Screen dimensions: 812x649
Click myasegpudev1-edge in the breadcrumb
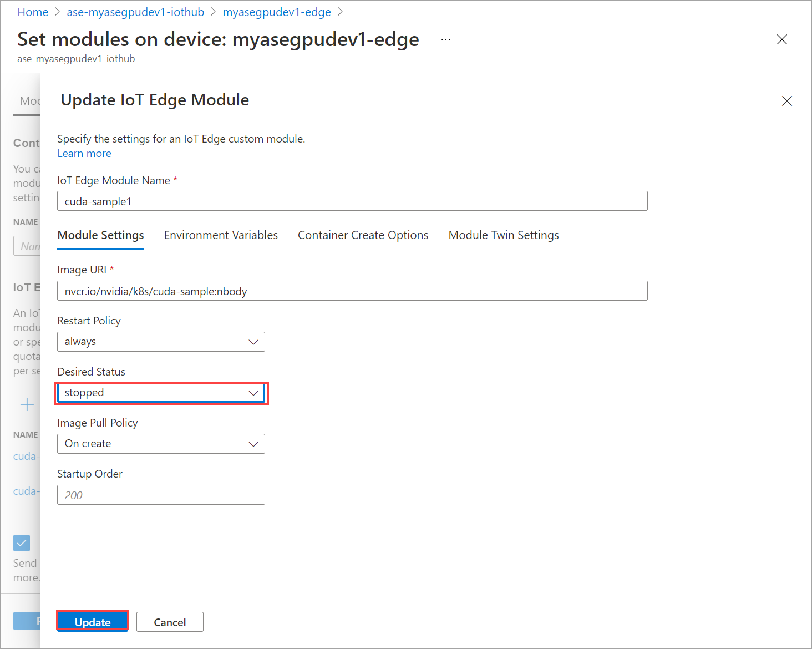276,12
